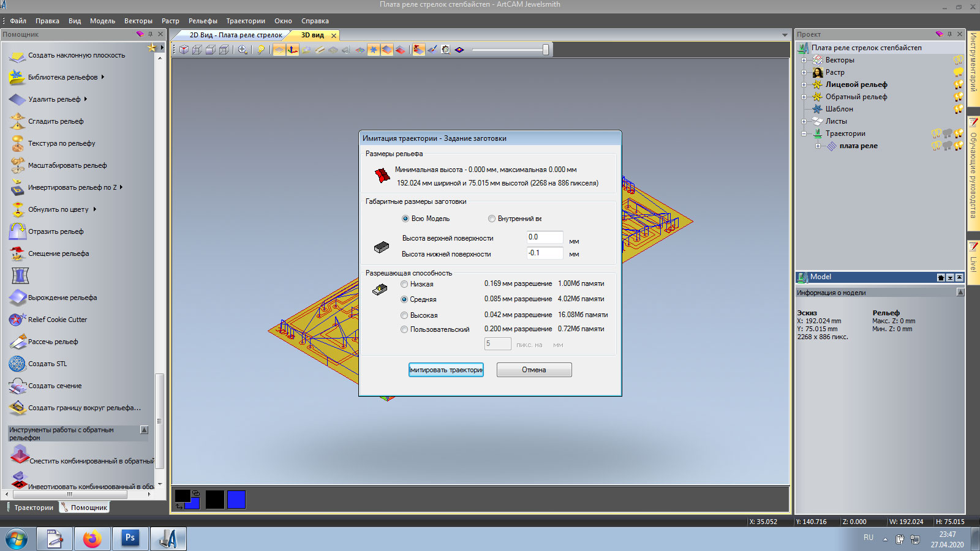Screen dimensions: 980x551
Task: Select the 'Внутренний' vector radio button
Action: [x=492, y=219]
